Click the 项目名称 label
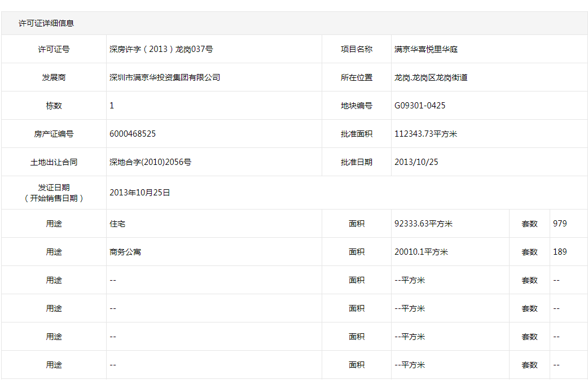Image resolution: width=588 pixels, height=388 pixels. pos(356,49)
